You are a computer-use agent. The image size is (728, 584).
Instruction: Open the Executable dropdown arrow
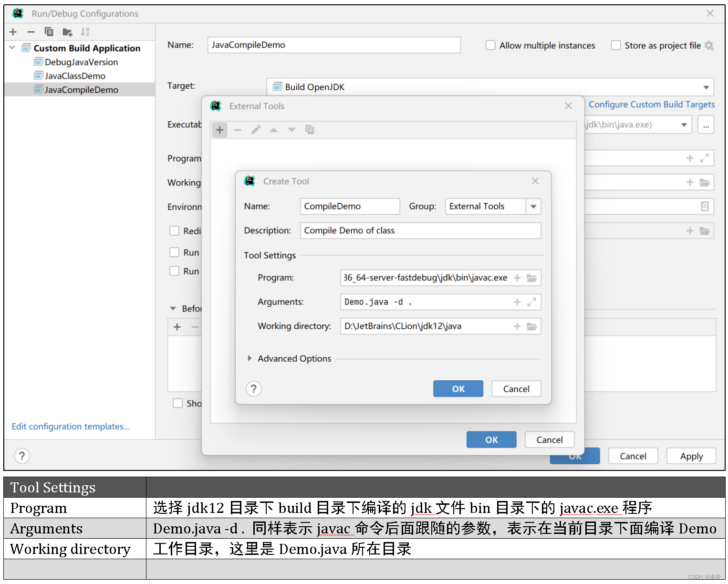[684, 125]
